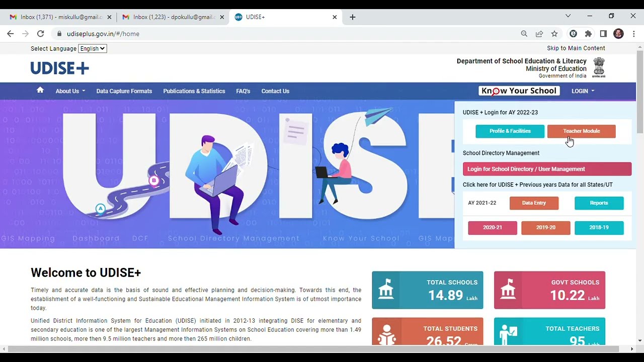Click browser back arrow
Screen dimensions: 644x362
click(11, 34)
